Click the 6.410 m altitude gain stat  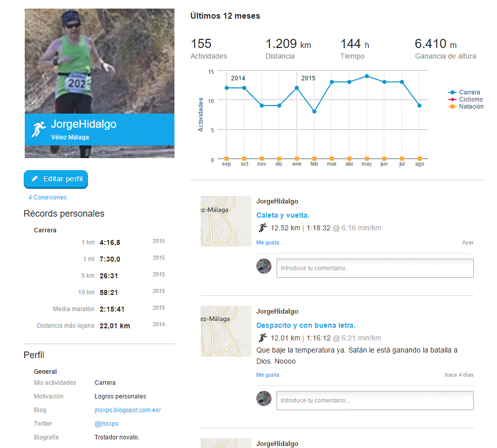tap(445, 49)
